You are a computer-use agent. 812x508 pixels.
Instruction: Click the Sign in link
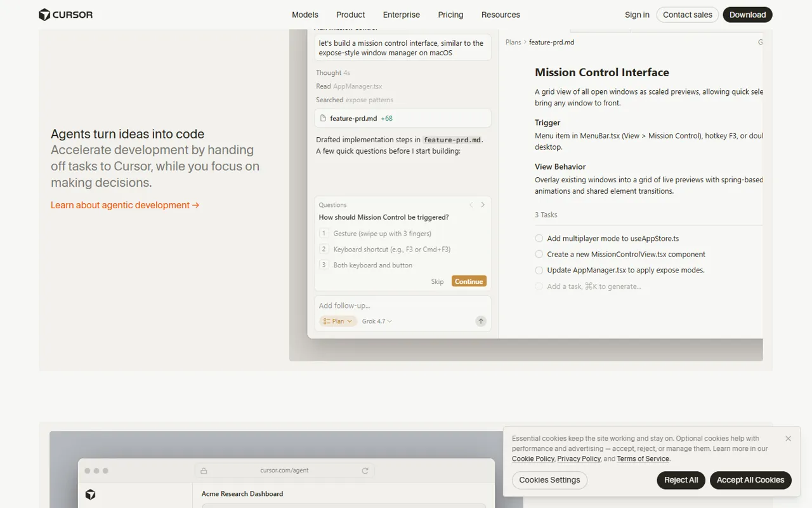coord(637,15)
